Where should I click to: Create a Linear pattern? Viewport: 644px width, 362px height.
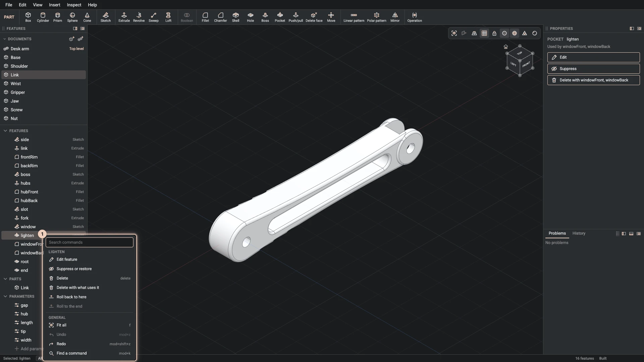pyautogui.click(x=354, y=17)
